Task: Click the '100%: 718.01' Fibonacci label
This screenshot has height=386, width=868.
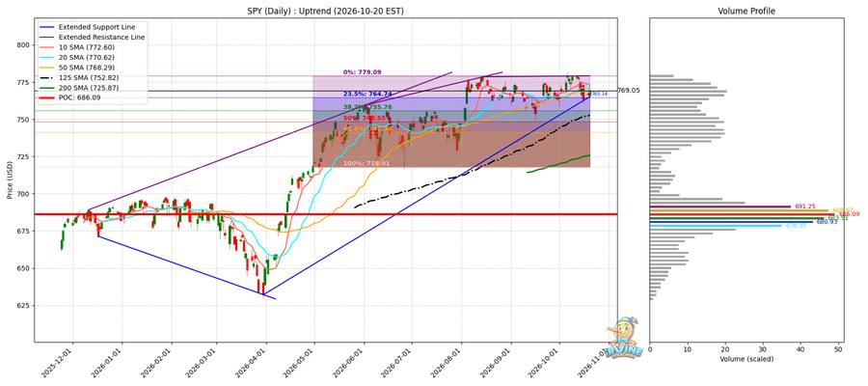Action: click(x=365, y=164)
